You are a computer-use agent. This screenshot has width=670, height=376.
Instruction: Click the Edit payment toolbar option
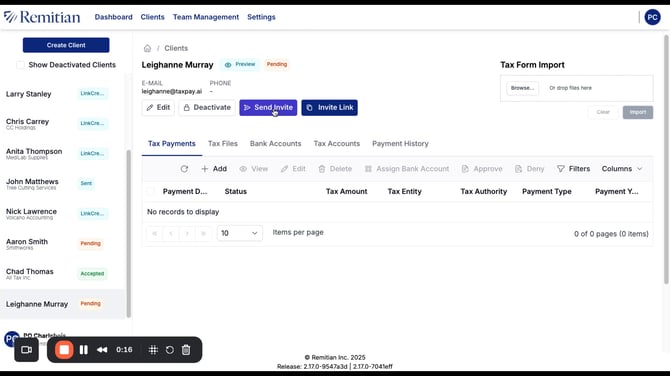click(x=293, y=169)
